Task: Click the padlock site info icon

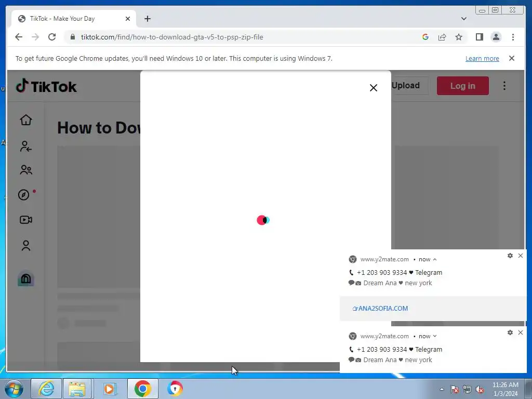Action: pos(72,37)
